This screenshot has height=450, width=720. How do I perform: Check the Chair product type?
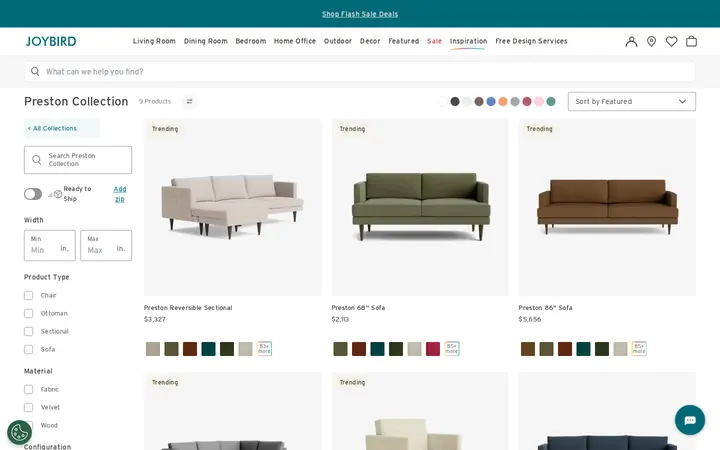pos(28,295)
